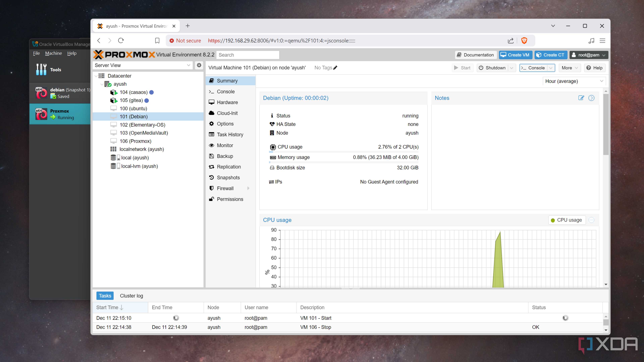Open the browser tab list chevron
This screenshot has width=644, height=362.
(x=553, y=26)
